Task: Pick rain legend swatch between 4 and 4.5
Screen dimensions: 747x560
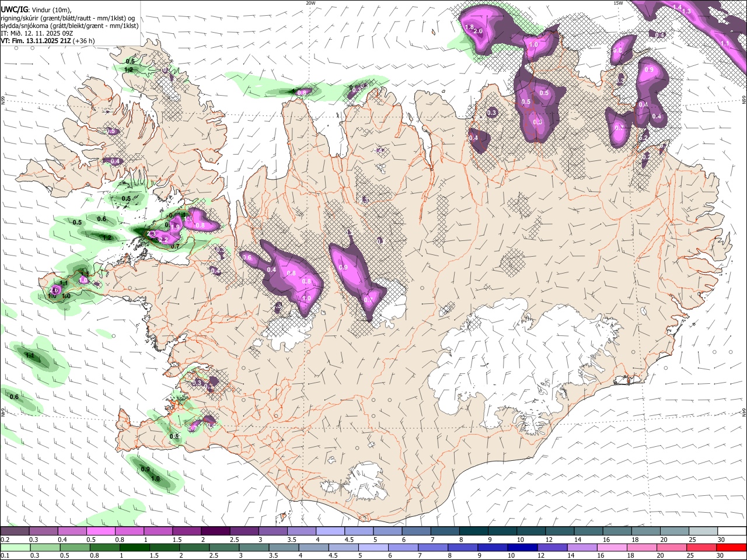Action: pos(314,547)
